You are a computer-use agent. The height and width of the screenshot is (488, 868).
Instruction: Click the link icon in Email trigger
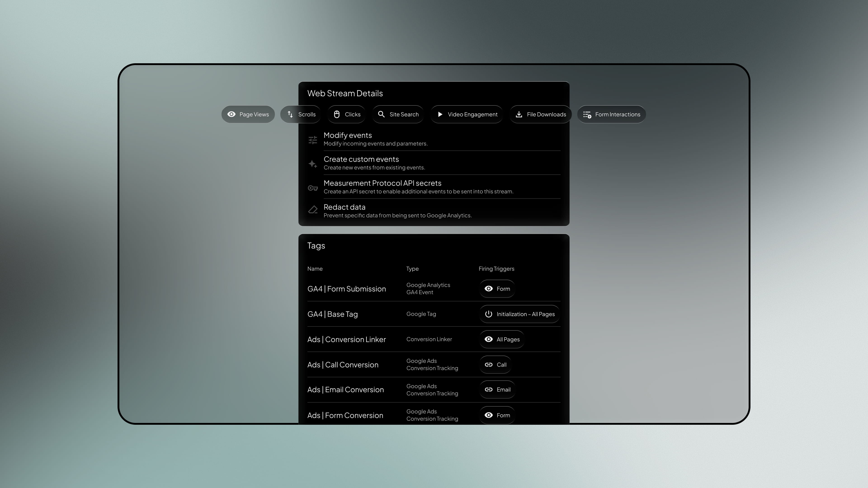(x=488, y=390)
